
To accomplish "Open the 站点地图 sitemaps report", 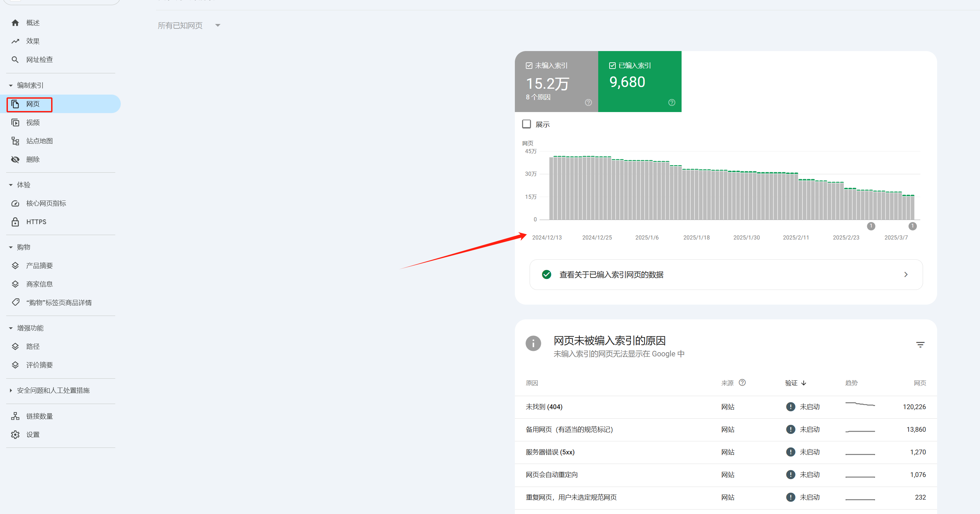I will pos(39,141).
